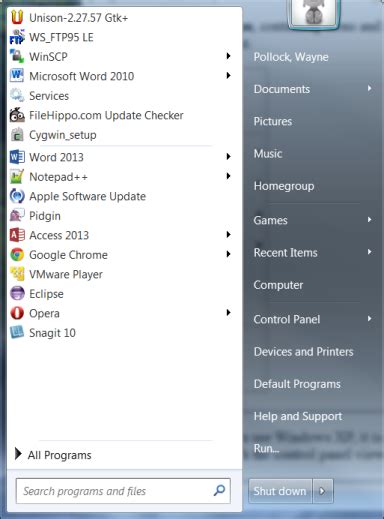The width and height of the screenshot is (384, 519).
Task: Click the Pidgin icon
Action: click(17, 216)
